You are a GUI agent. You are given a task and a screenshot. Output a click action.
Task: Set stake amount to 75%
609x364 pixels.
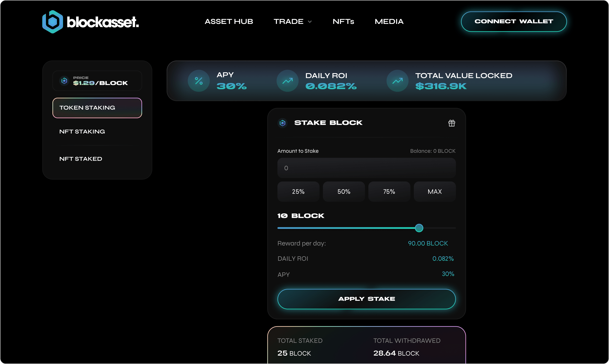tap(389, 192)
